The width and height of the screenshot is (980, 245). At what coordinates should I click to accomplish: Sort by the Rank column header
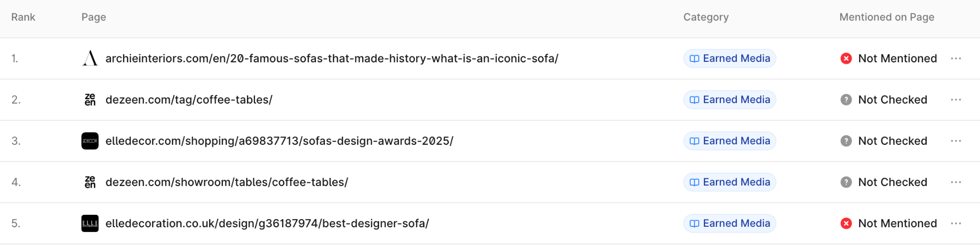pyautogui.click(x=23, y=17)
